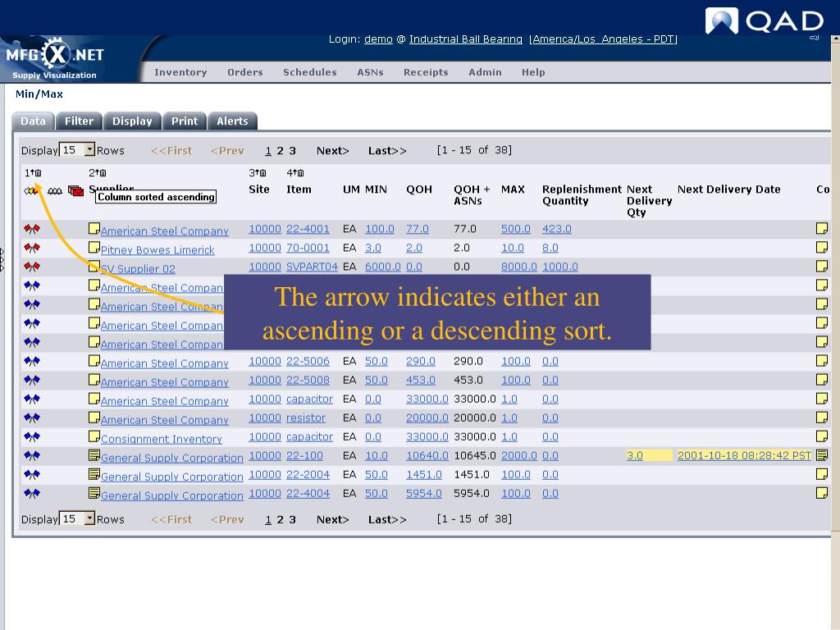Image resolution: width=840 pixels, height=630 pixels.
Task: Click the demo login link
Action: point(378,39)
